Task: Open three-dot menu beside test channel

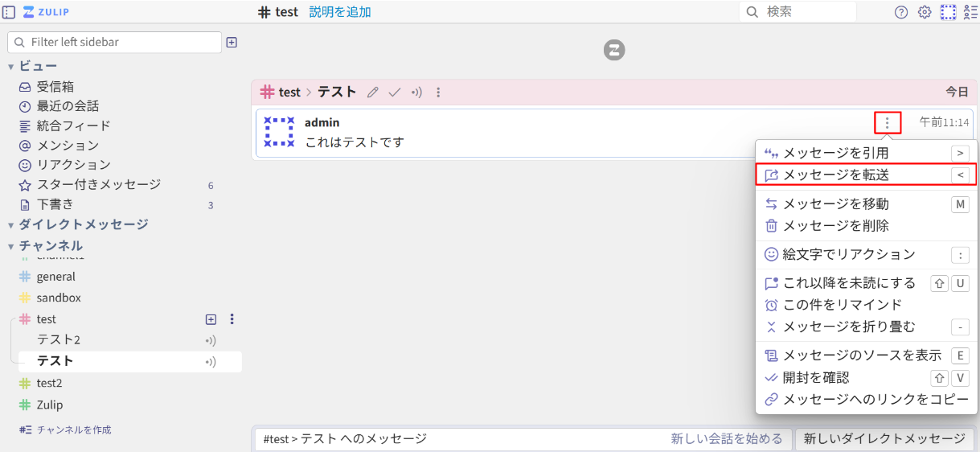Action: [x=232, y=319]
